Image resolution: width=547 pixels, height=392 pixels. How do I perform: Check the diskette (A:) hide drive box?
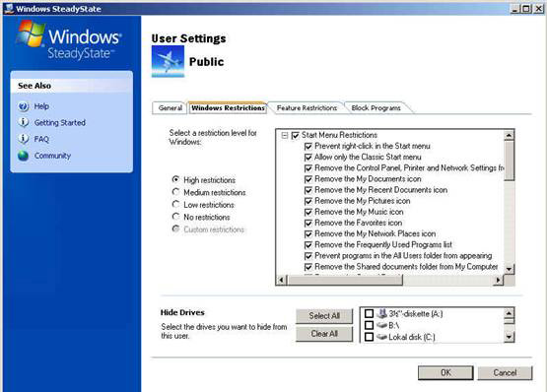pyautogui.click(x=369, y=313)
